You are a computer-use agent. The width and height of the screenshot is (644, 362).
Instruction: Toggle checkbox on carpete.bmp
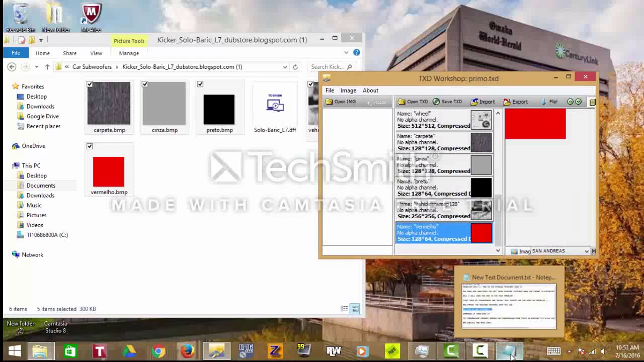(x=90, y=84)
